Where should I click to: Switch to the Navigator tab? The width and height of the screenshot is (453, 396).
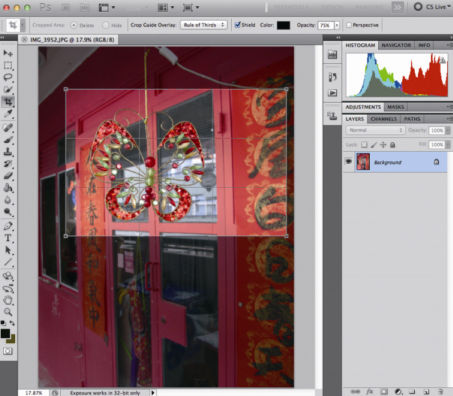[396, 45]
